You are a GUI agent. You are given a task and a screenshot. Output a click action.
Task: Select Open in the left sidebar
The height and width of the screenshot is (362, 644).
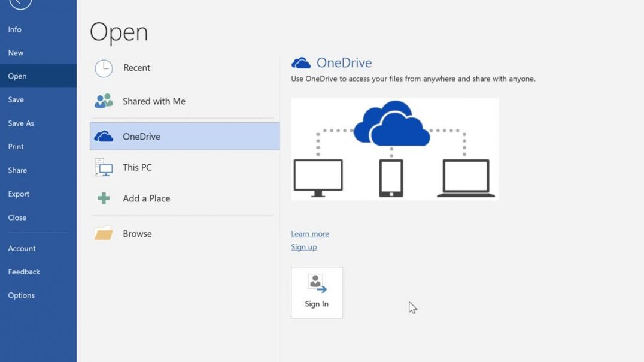38,76
